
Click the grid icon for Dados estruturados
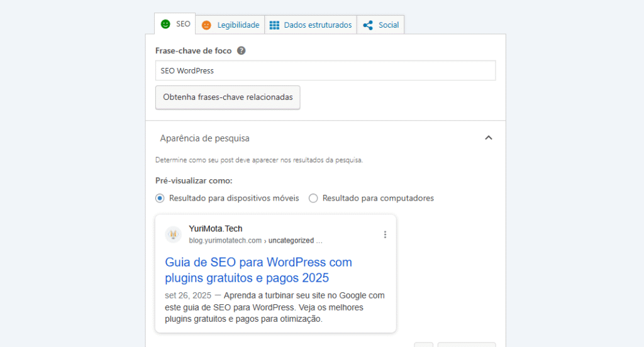pos(274,25)
